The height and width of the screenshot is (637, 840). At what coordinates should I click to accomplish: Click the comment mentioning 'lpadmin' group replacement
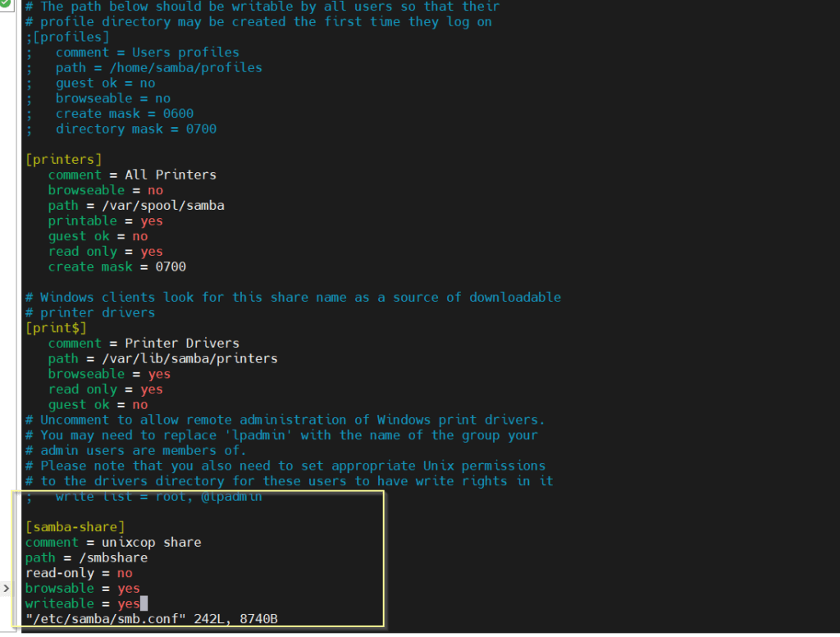(x=281, y=435)
